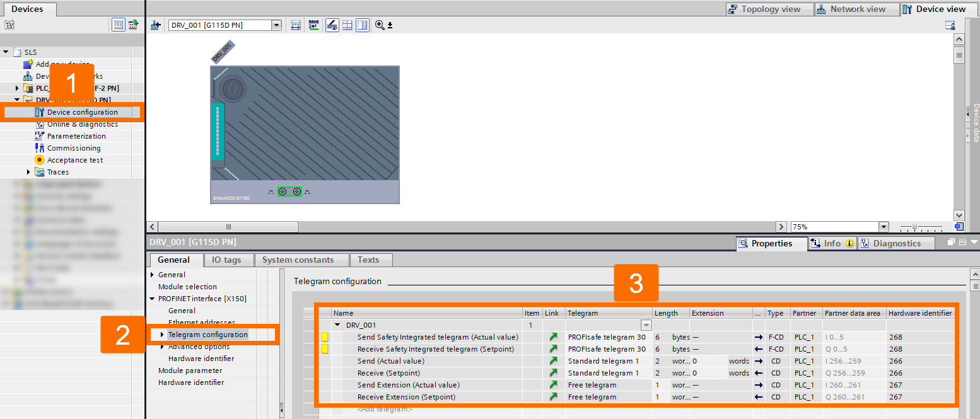Switch to the System constants tab
This screenshot has width=980, height=419.
point(301,259)
